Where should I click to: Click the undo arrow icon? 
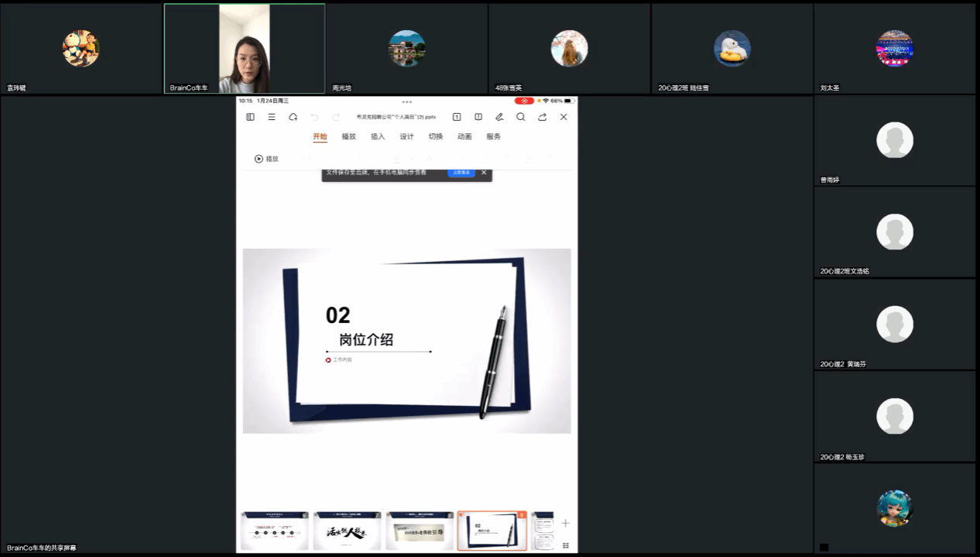314,117
